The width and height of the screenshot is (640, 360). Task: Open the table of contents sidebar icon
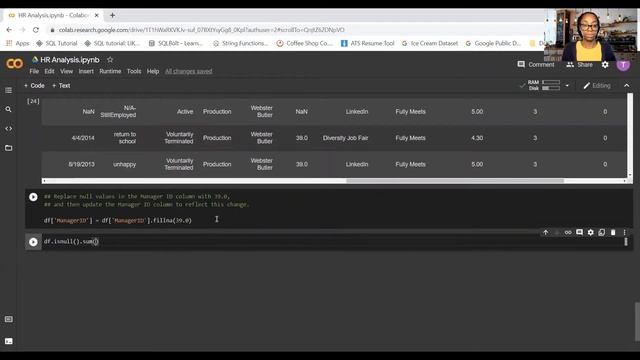tap(9, 90)
